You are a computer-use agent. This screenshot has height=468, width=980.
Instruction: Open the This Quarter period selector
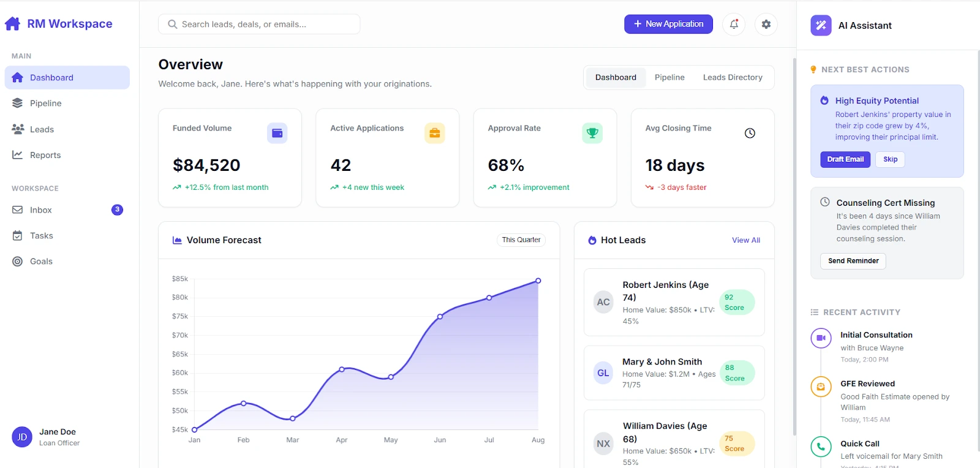click(521, 240)
